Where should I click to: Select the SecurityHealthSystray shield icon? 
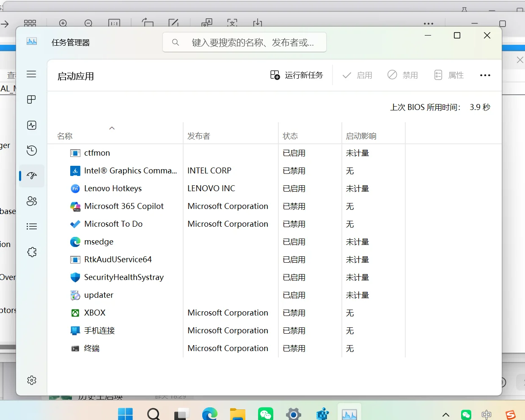[75, 277]
